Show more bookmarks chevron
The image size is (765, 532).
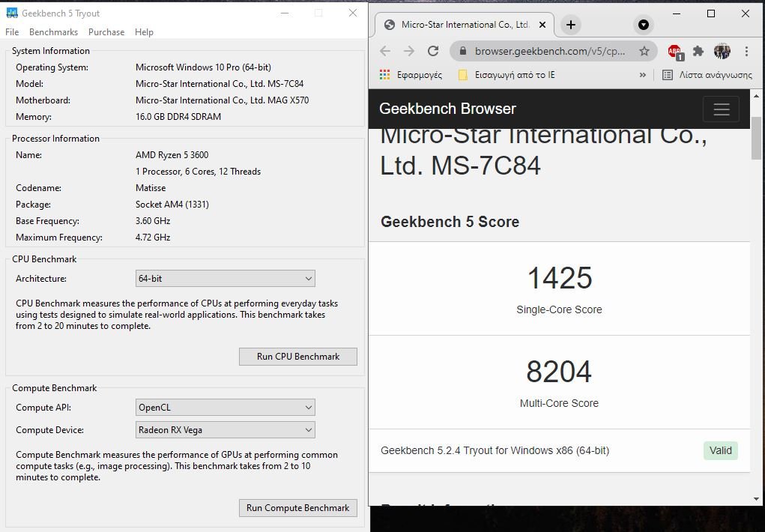pos(642,75)
